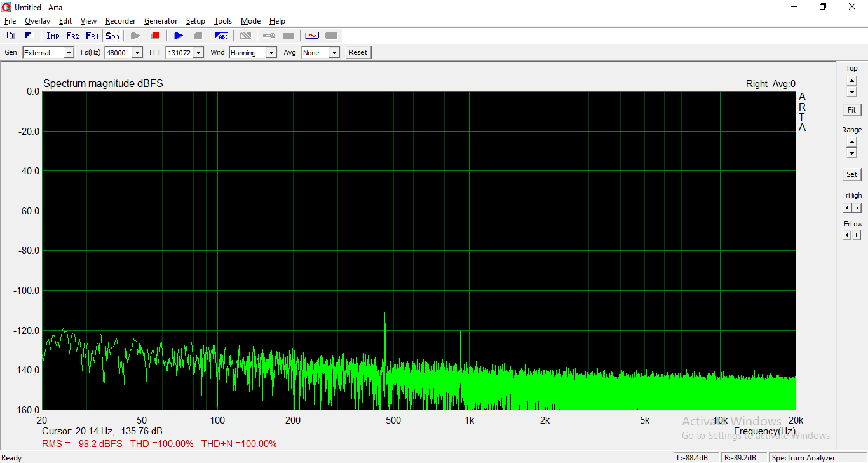The image size is (868, 463).
Task: Switch to Impulse response (IMP) mode
Action: click(x=53, y=36)
